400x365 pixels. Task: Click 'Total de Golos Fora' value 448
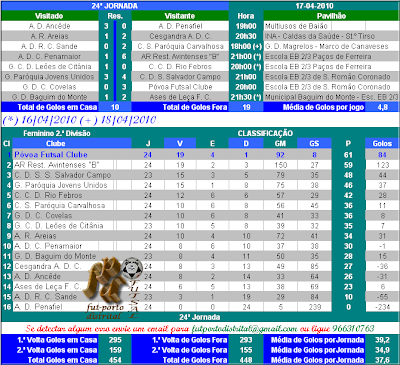point(246,360)
